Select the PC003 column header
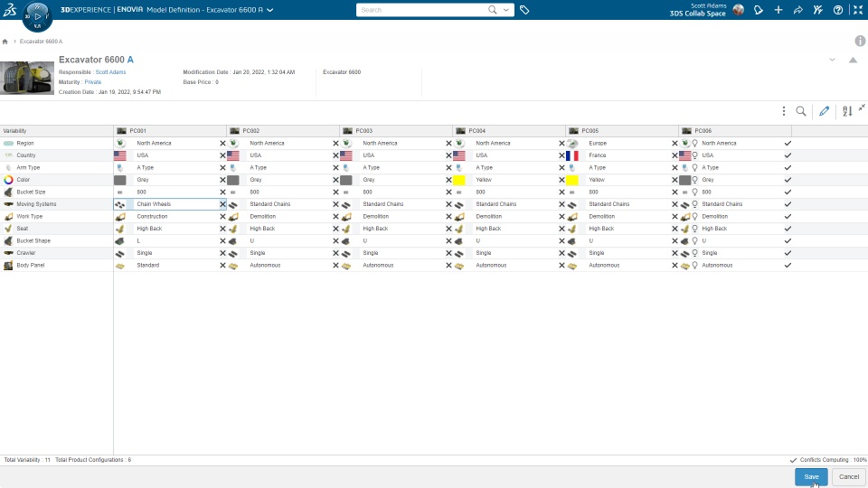The height and width of the screenshot is (488, 868). [396, 131]
